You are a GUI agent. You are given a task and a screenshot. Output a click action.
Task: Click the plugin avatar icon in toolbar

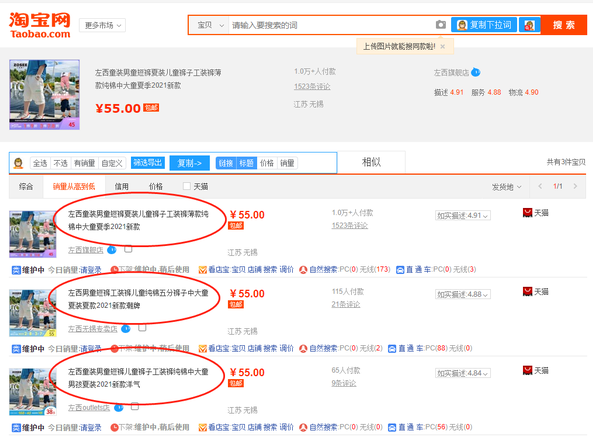tap(18, 163)
